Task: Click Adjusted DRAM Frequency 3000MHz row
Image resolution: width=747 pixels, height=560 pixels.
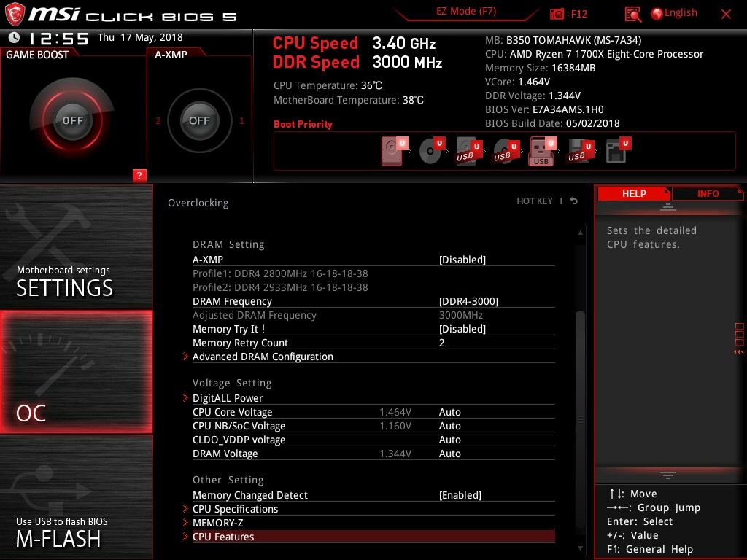Action: [x=373, y=315]
